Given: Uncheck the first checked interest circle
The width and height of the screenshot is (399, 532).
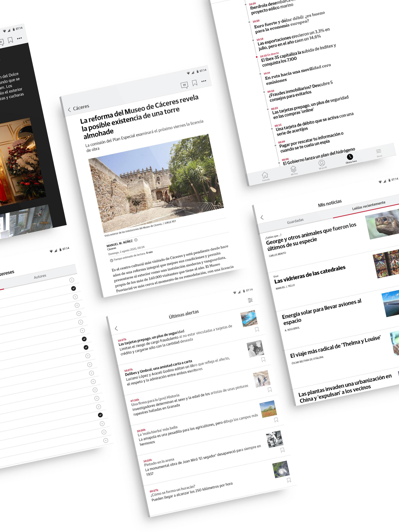Looking at the screenshot, I should pyautogui.click(x=74, y=288).
